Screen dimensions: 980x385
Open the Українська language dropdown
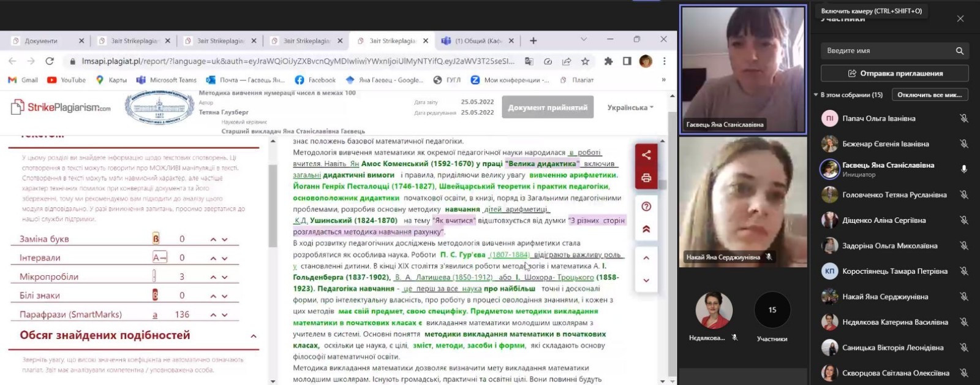(x=630, y=107)
